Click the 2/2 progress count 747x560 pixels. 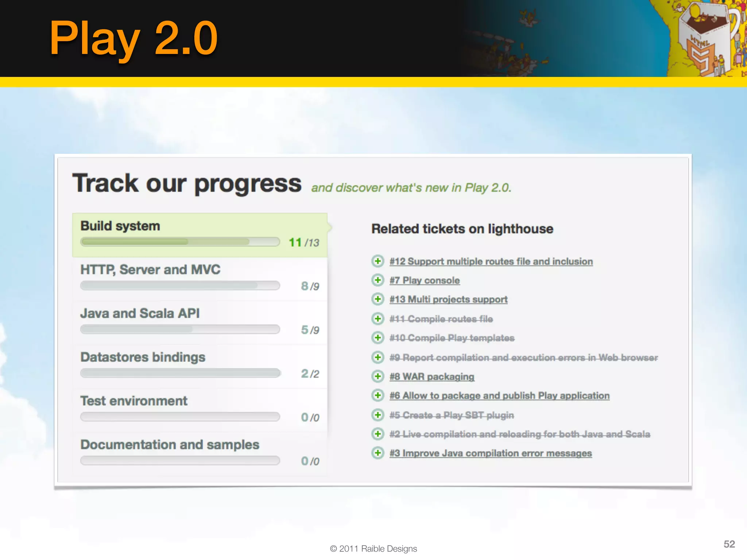pyautogui.click(x=310, y=374)
